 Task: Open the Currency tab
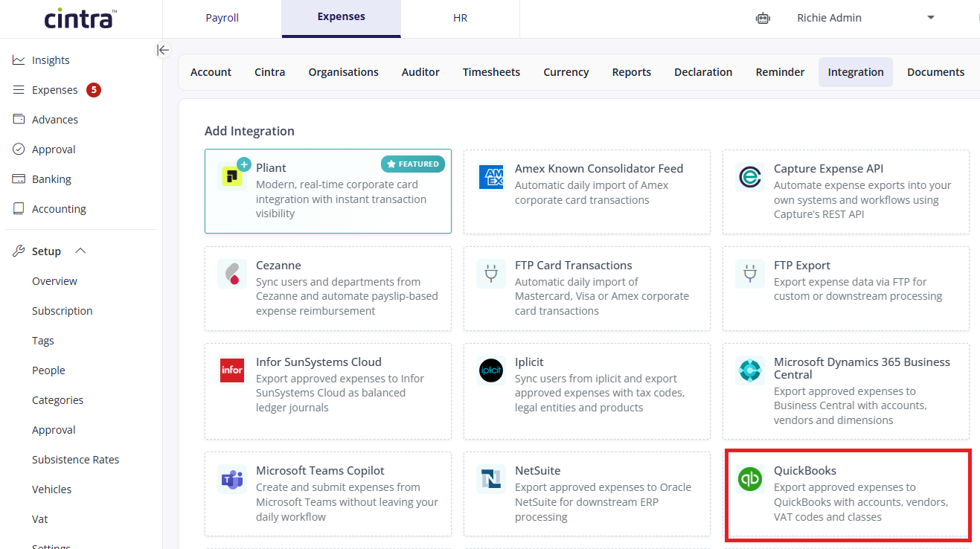click(566, 72)
